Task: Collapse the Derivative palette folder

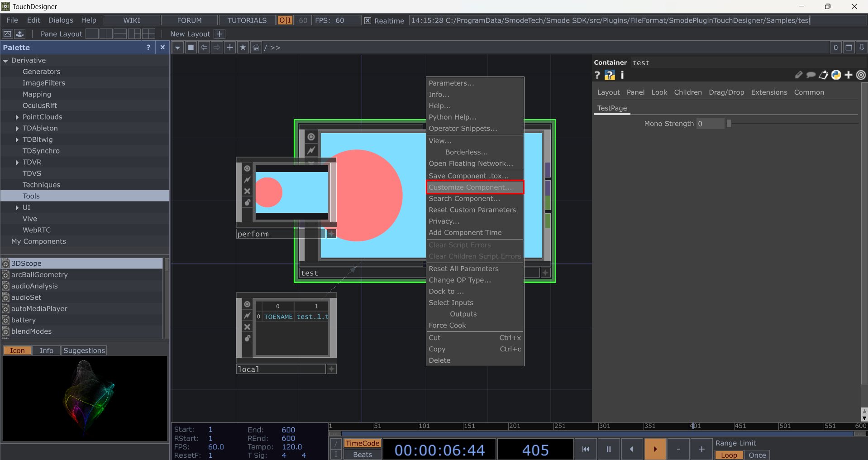Action: click(5, 61)
